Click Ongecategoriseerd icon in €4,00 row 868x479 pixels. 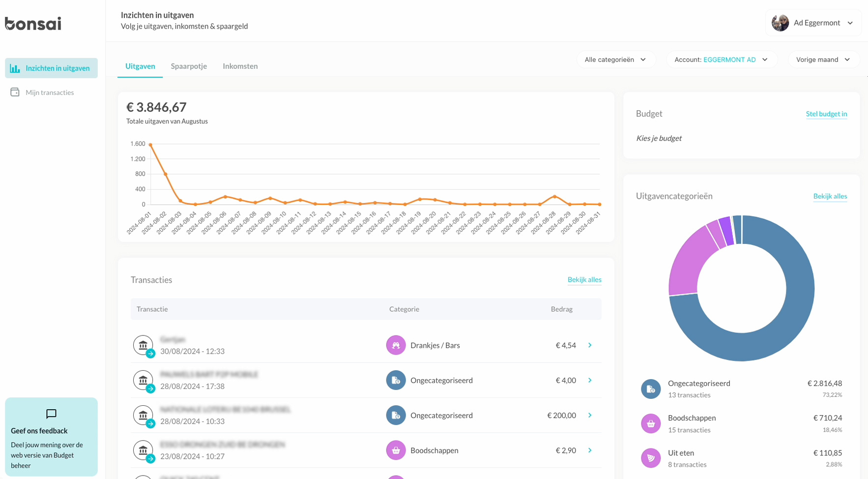[396, 380]
